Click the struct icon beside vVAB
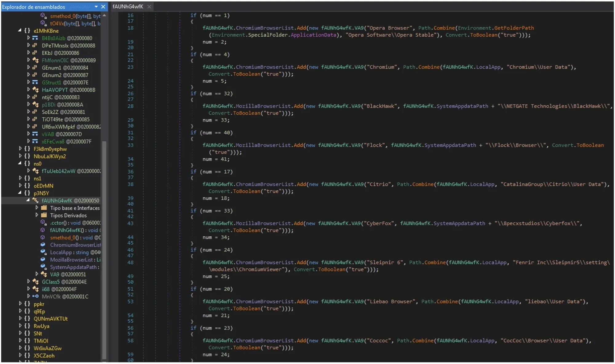The width and height of the screenshot is (615, 364). click(x=35, y=134)
